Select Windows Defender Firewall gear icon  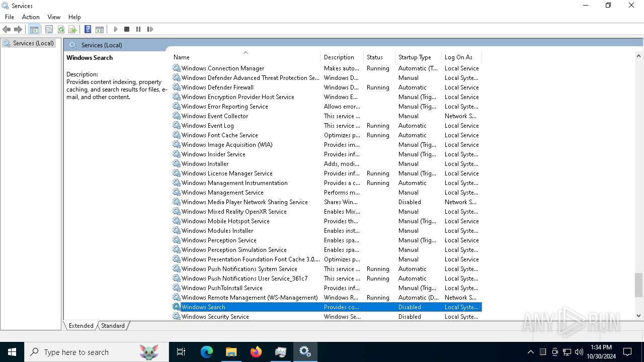click(x=176, y=87)
